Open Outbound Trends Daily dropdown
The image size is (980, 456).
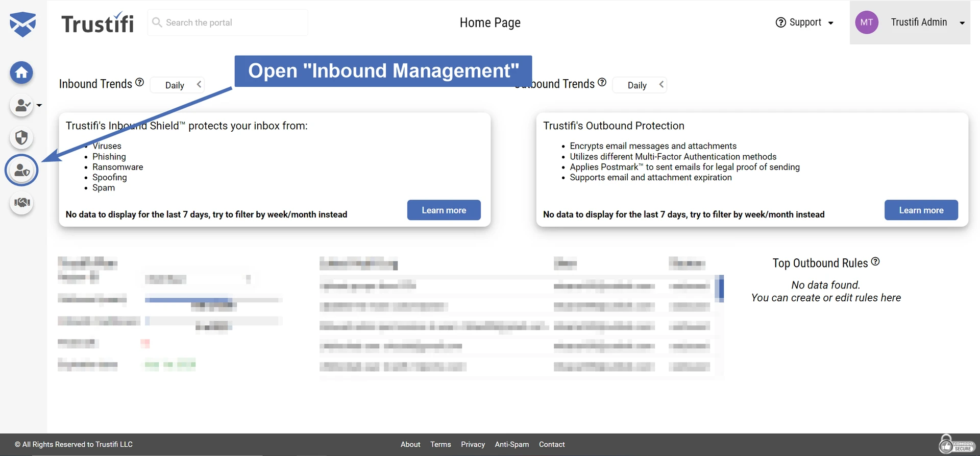pos(640,85)
